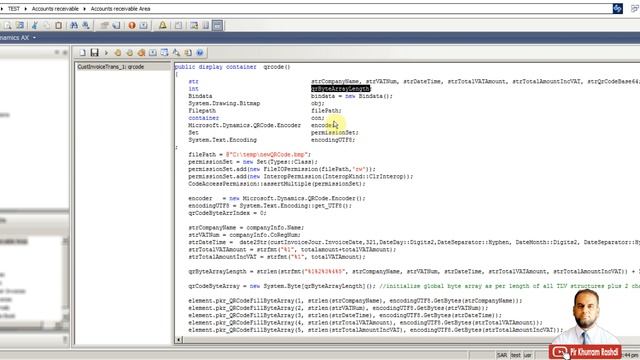Click the scissors Cut icon in the top toolbar
The image size is (640, 360).
[35, 25]
